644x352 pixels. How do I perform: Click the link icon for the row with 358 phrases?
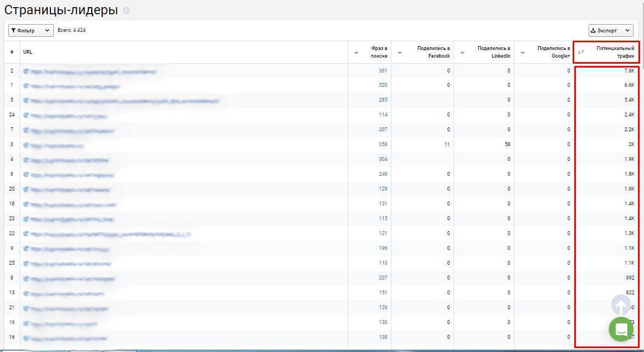[x=26, y=145]
